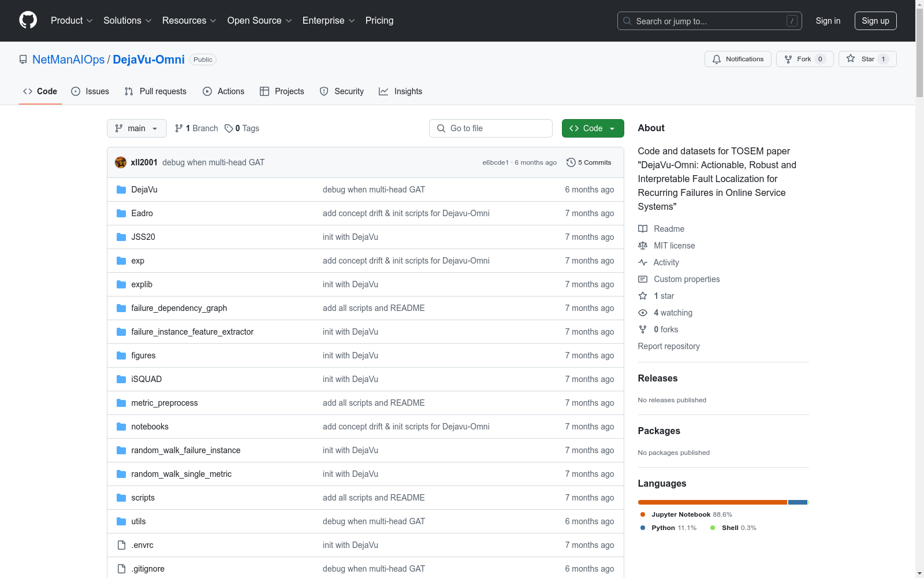Open the Security tab
924x578 pixels.
tap(342, 91)
